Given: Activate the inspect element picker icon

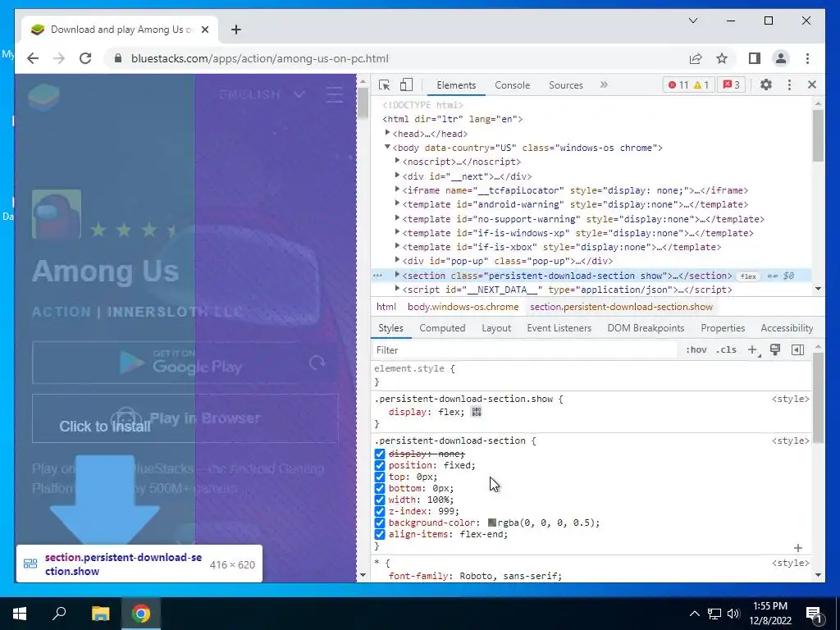Looking at the screenshot, I should click(x=384, y=84).
